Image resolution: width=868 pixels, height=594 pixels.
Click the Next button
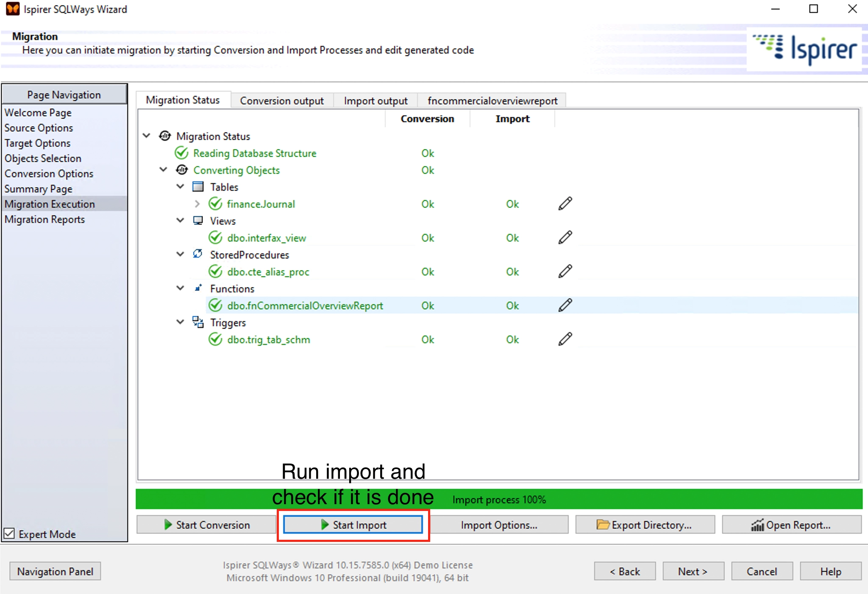(693, 571)
